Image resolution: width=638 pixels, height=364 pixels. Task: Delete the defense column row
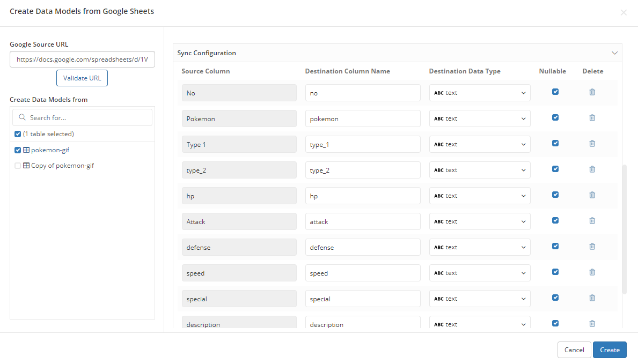[x=592, y=247]
